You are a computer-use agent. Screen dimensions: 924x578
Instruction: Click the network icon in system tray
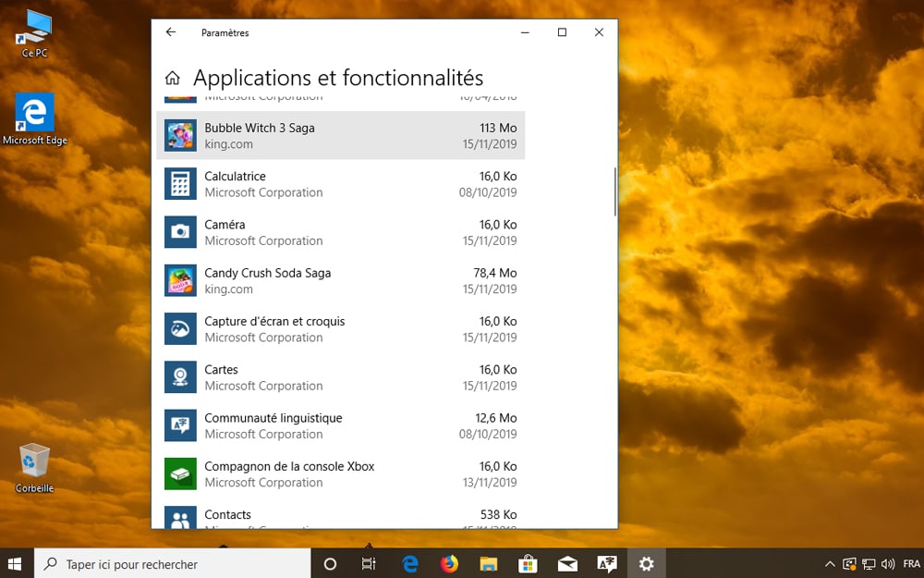[869, 564]
